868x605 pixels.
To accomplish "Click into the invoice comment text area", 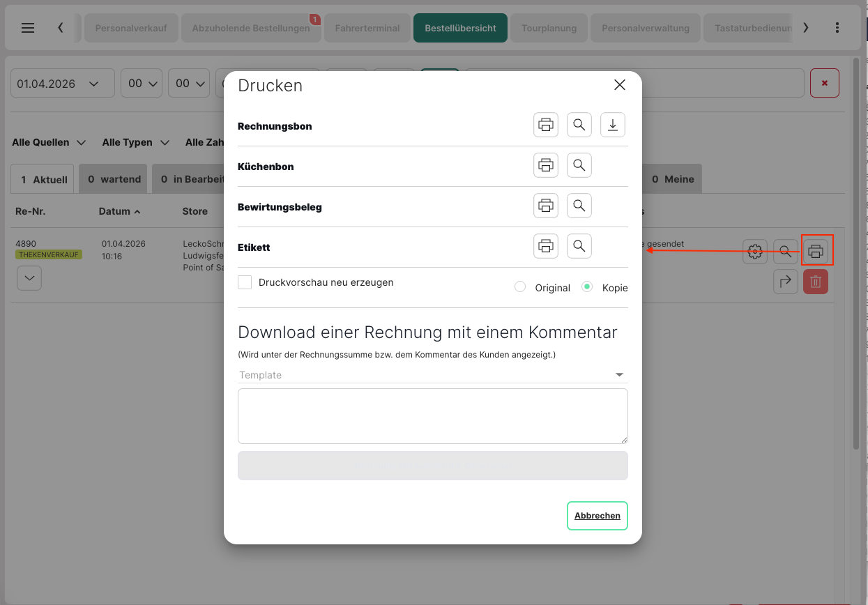I will click(x=432, y=416).
